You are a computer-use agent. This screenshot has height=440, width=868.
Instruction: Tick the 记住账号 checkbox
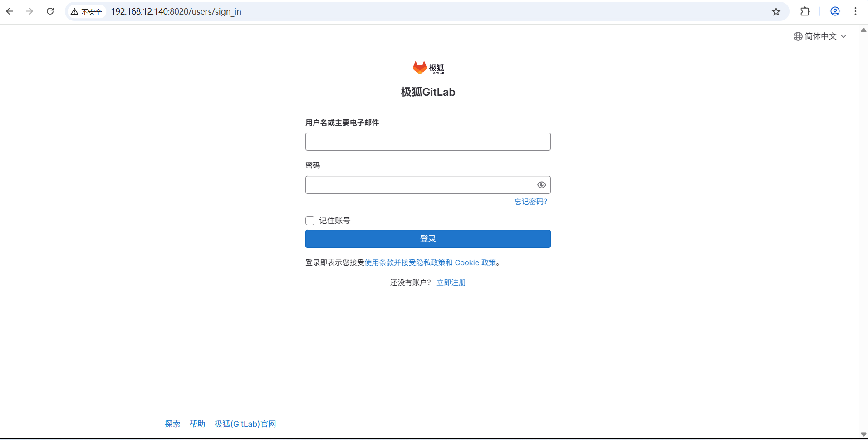tap(310, 221)
